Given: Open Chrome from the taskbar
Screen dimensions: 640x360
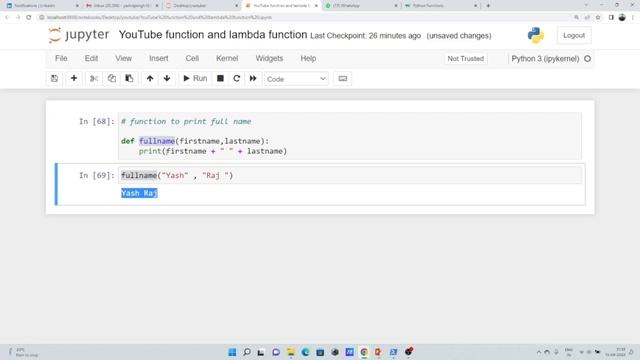Looking at the screenshot, I should 364,352.
